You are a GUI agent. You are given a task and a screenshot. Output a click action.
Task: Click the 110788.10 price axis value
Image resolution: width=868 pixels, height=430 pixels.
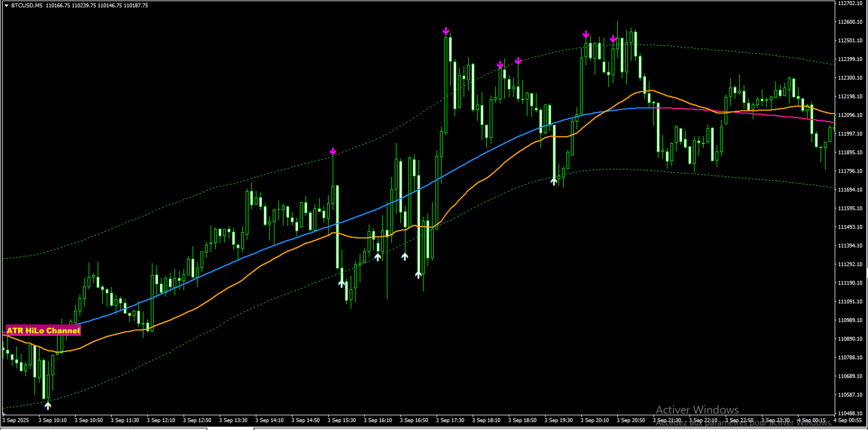851,358
